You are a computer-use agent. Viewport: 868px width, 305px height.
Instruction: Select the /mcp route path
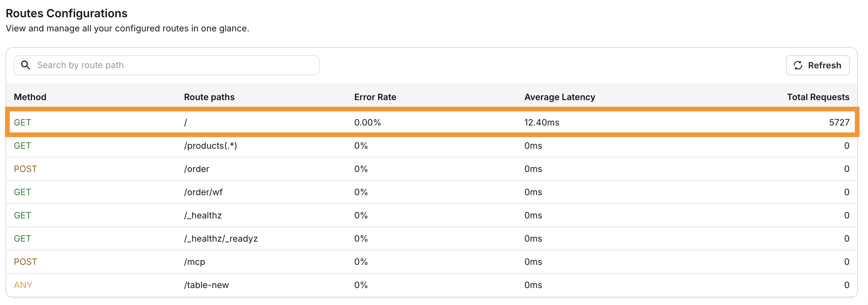point(194,262)
